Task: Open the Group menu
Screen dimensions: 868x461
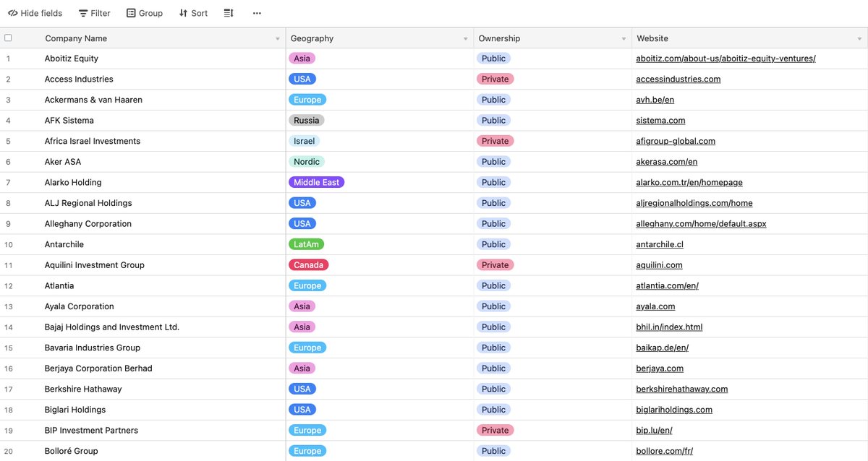Action: [x=145, y=13]
